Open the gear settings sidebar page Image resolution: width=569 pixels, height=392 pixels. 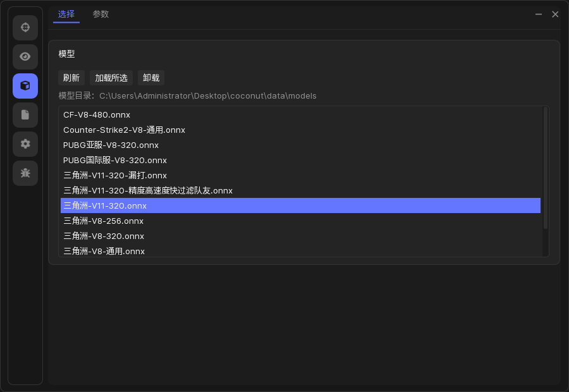(25, 144)
